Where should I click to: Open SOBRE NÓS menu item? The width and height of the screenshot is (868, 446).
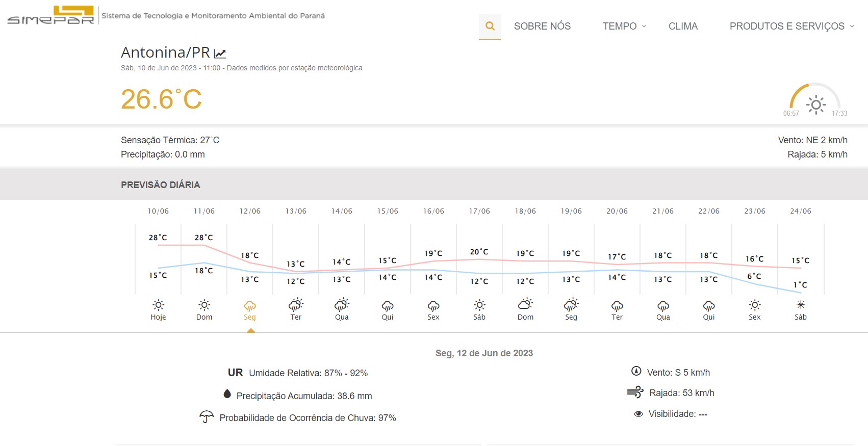(x=542, y=26)
